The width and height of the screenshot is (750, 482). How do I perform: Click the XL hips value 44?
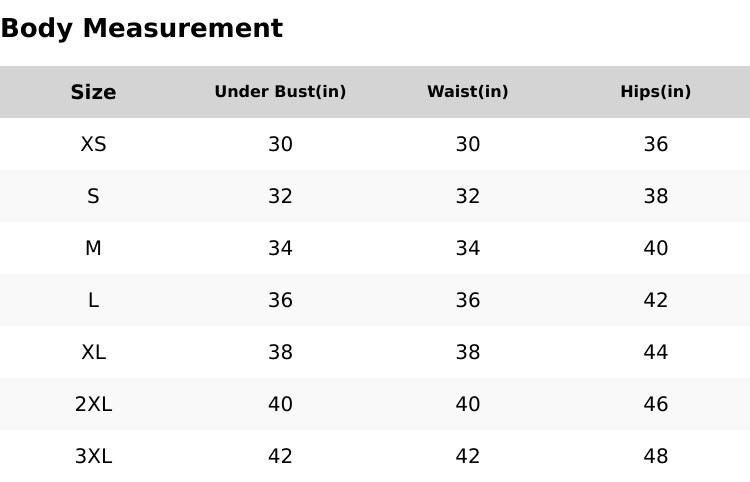click(x=655, y=352)
